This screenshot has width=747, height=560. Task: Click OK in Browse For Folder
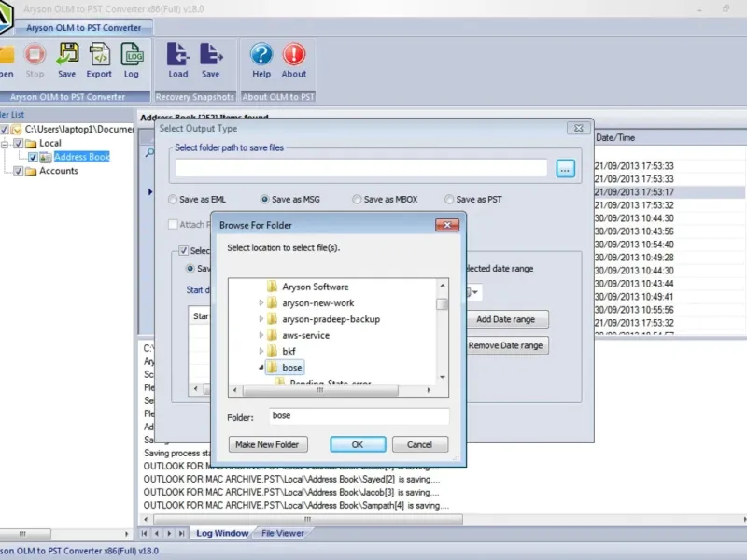pyautogui.click(x=358, y=444)
